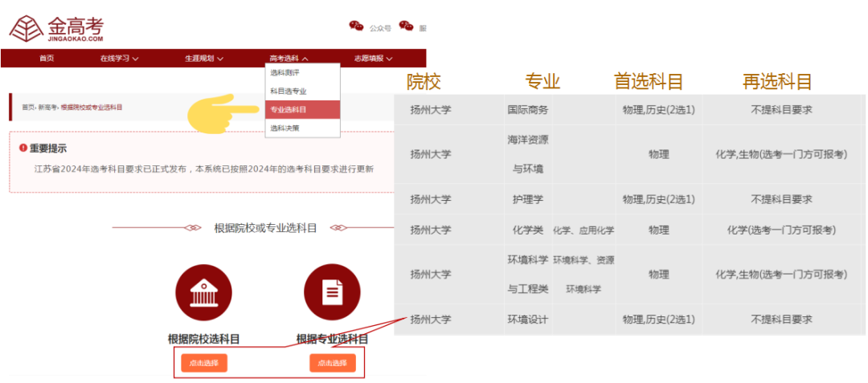This screenshot has width=868, height=383.
Task: Click 扬州大学 in the 环境设计 row
Action: [x=431, y=320]
